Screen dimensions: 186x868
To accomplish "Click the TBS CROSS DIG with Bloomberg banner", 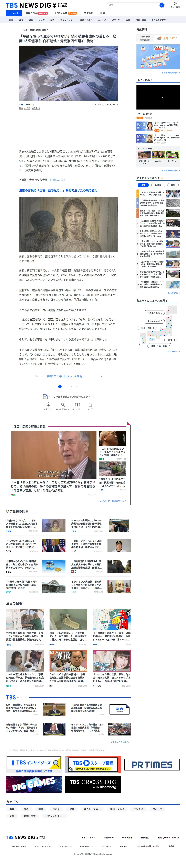I will pos(93,784).
